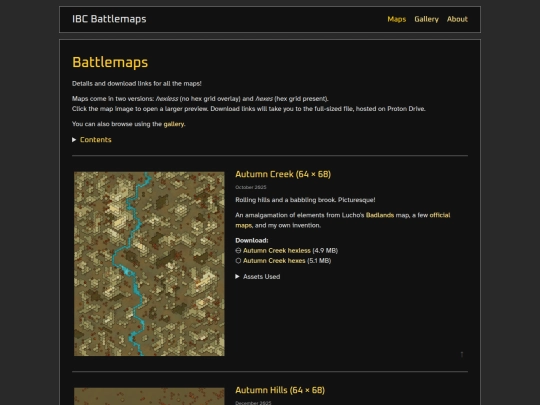
Task: Click the Battlemaps page heading
Action: (110, 62)
